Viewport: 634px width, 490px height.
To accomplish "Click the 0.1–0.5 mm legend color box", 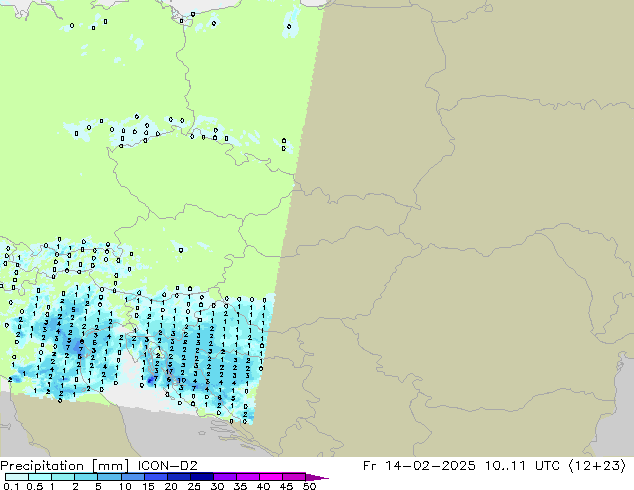I will coord(17,477).
